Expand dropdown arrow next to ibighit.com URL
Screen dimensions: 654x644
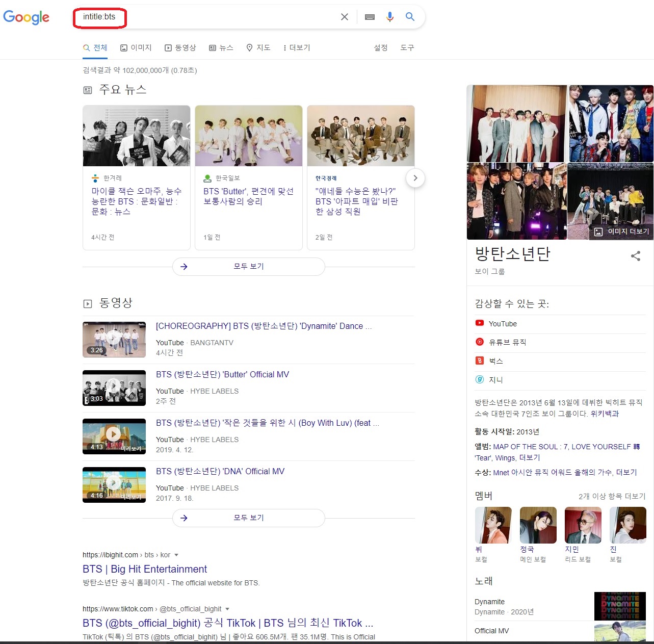tap(176, 555)
